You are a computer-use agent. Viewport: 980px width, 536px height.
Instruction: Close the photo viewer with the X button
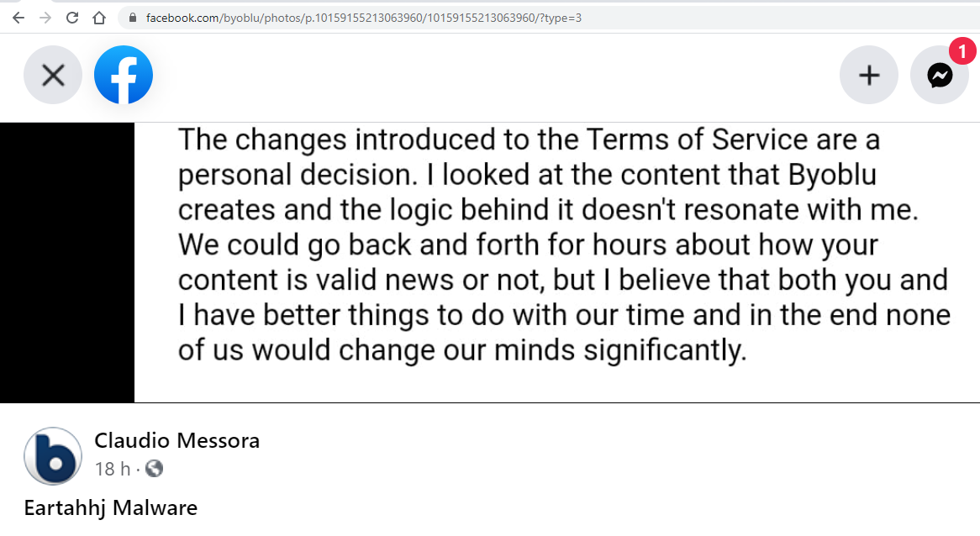click(53, 75)
